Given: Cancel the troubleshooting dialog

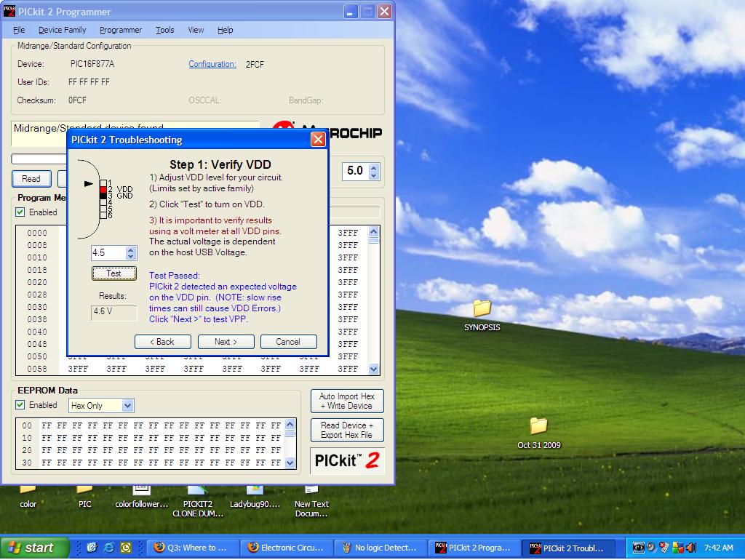Looking at the screenshot, I should coord(288,342).
